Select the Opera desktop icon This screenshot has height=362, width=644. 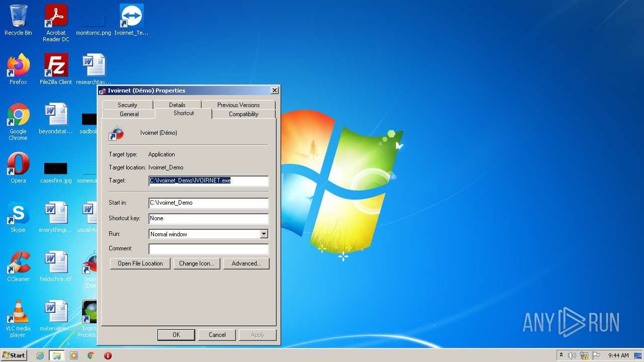coord(18,168)
